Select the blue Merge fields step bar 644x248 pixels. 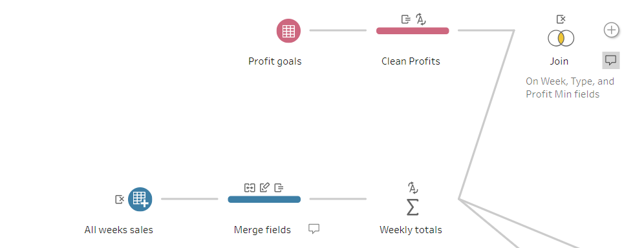264,199
